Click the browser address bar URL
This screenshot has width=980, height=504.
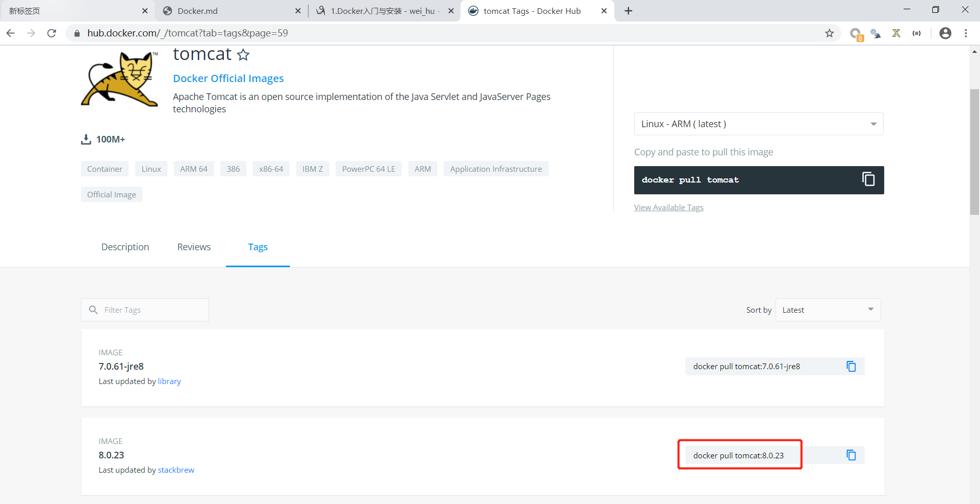tap(187, 33)
